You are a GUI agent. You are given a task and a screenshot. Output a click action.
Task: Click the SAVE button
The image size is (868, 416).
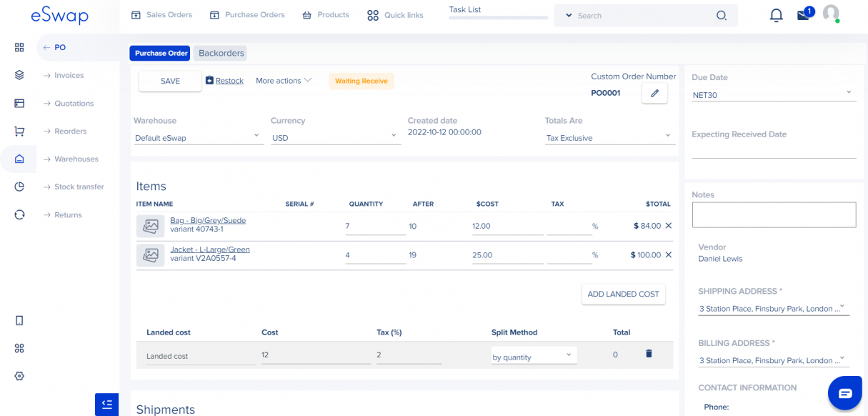tap(170, 81)
